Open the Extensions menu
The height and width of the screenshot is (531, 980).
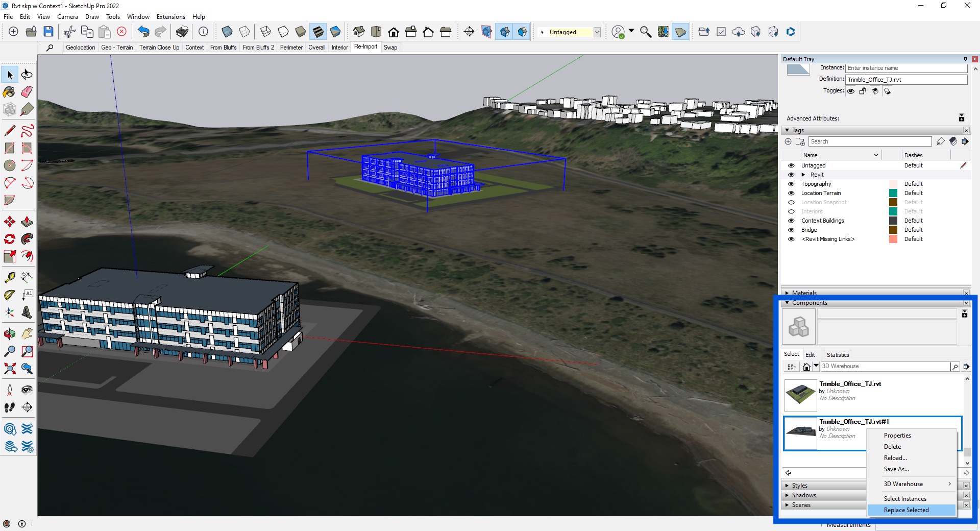[x=170, y=16]
